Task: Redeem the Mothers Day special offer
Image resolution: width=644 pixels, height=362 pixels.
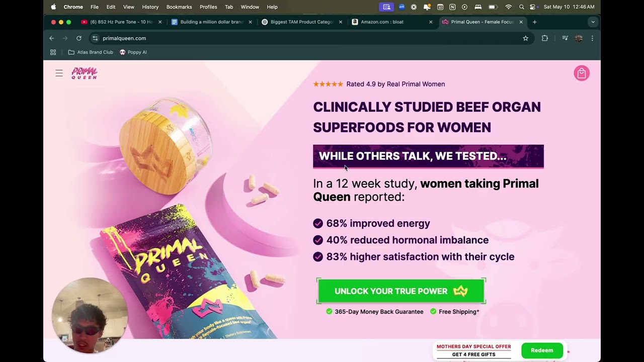Action: (542, 350)
